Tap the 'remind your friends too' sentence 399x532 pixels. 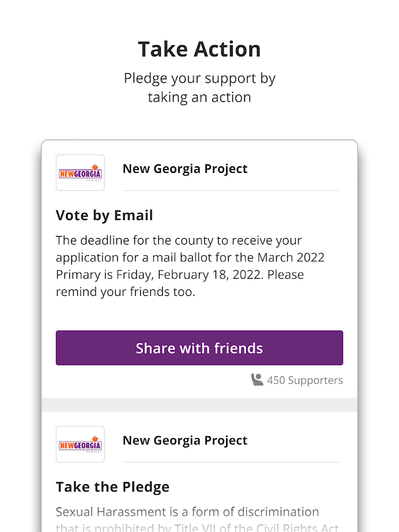[126, 292]
